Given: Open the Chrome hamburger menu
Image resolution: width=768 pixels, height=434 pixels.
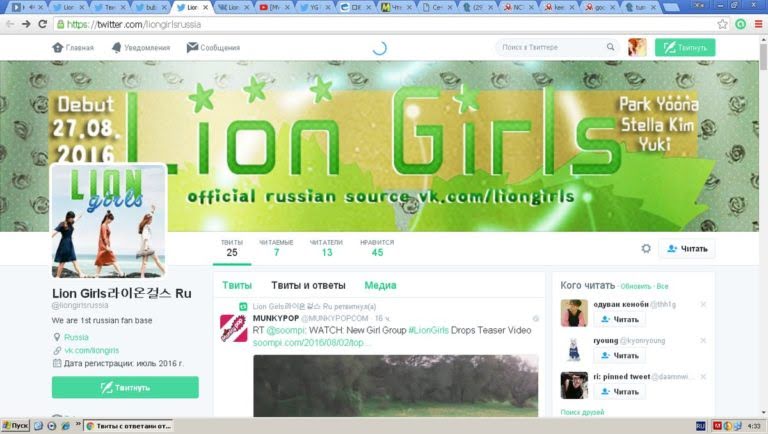Looking at the screenshot, I should pyautogui.click(x=758, y=24).
